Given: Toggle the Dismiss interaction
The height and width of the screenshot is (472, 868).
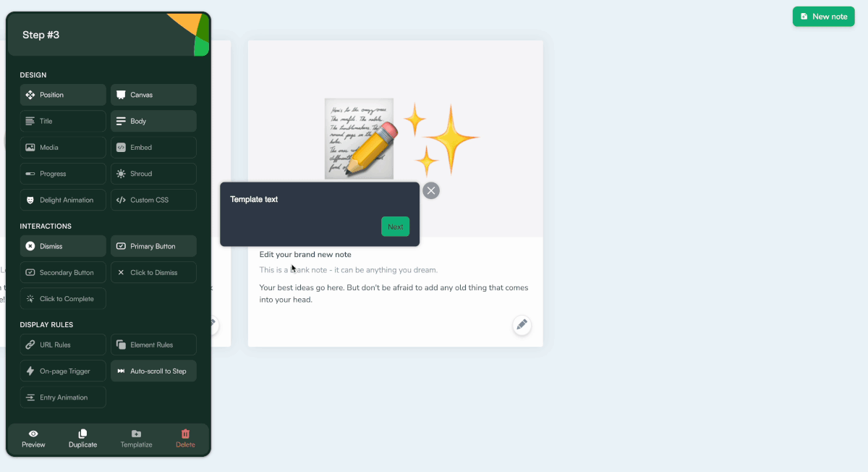Looking at the screenshot, I should [x=63, y=246].
